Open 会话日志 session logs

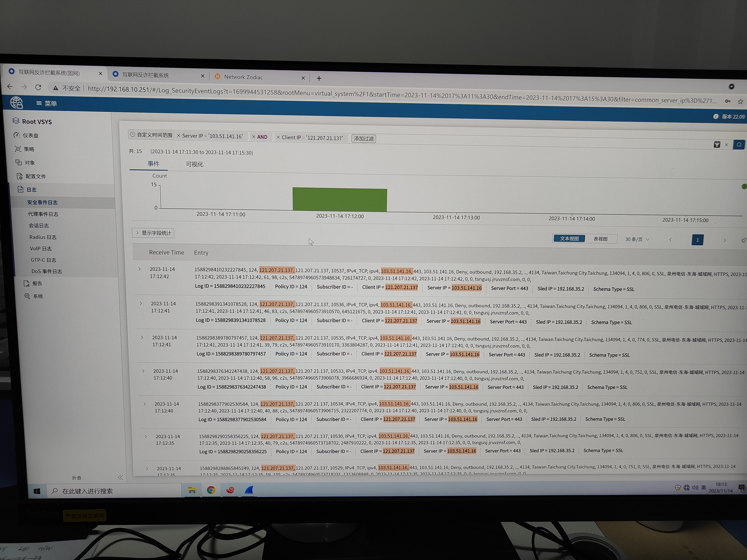tap(38, 225)
